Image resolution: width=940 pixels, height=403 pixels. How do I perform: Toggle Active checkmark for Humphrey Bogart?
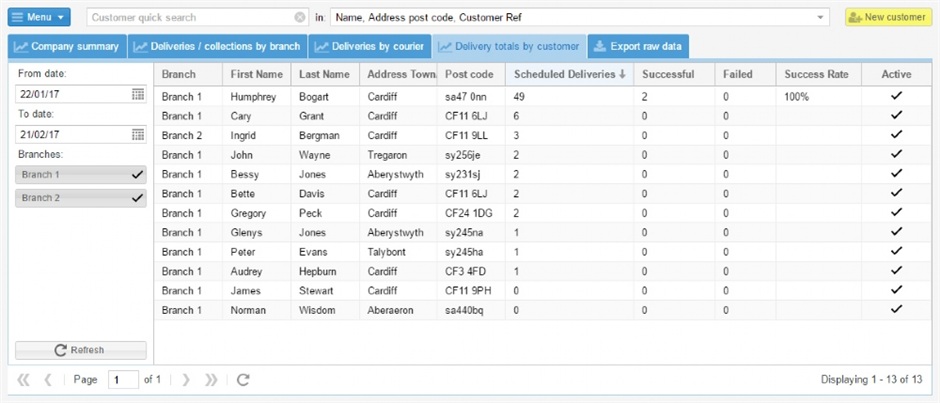click(x=896, y=96)
